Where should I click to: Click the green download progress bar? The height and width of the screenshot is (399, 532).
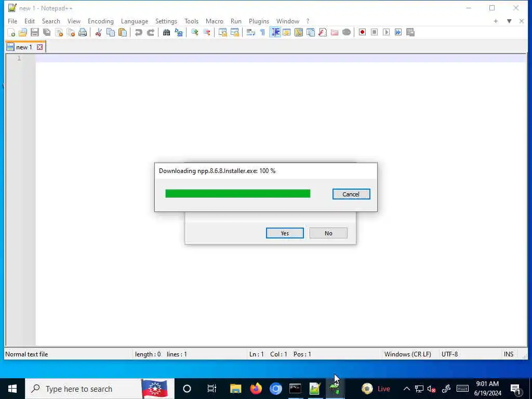pos(237,193)
